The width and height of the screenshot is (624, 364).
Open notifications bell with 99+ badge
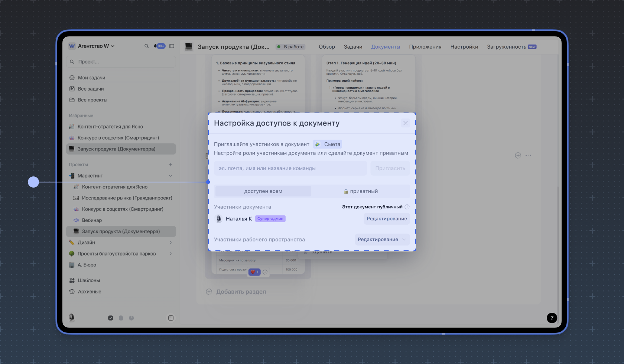159,46
